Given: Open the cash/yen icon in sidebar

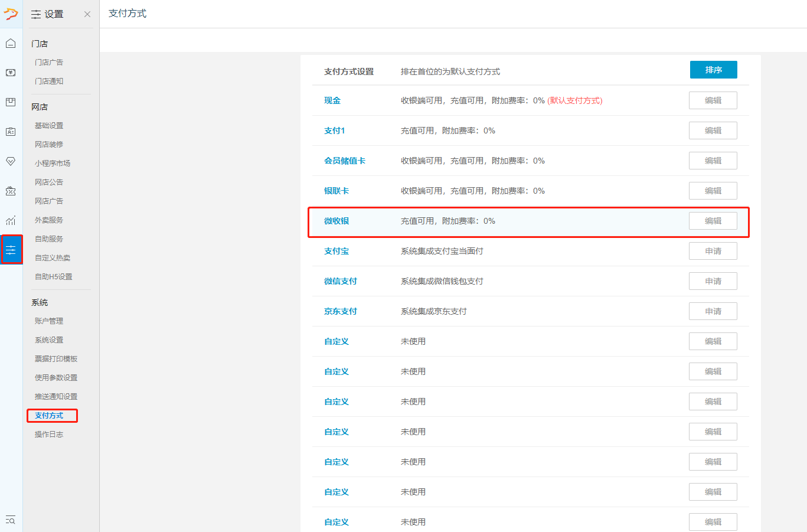Looking at the screenshot, I should [x=11, y=73].
